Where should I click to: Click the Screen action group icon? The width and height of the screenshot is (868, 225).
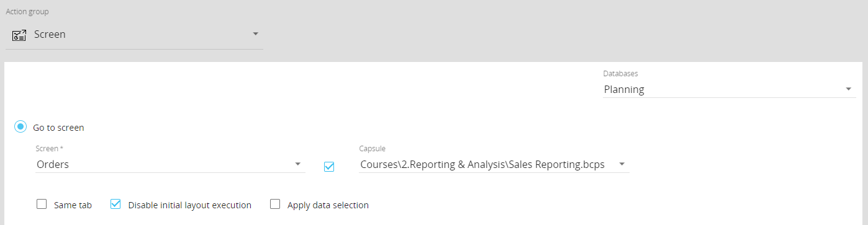coord(19,35)
